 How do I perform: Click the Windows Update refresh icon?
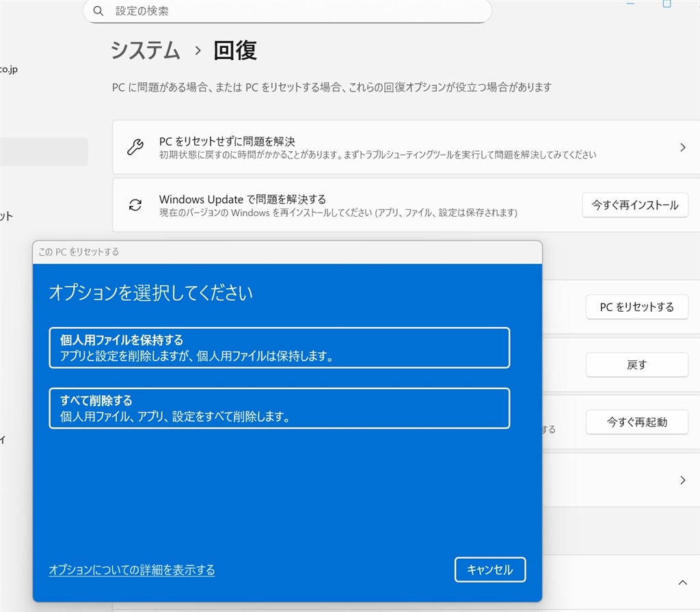click(135, 204)
